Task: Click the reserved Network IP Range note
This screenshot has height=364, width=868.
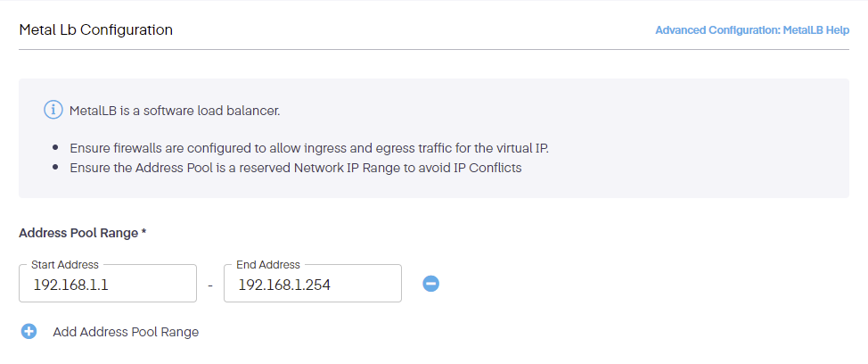Action: [295, 167]
